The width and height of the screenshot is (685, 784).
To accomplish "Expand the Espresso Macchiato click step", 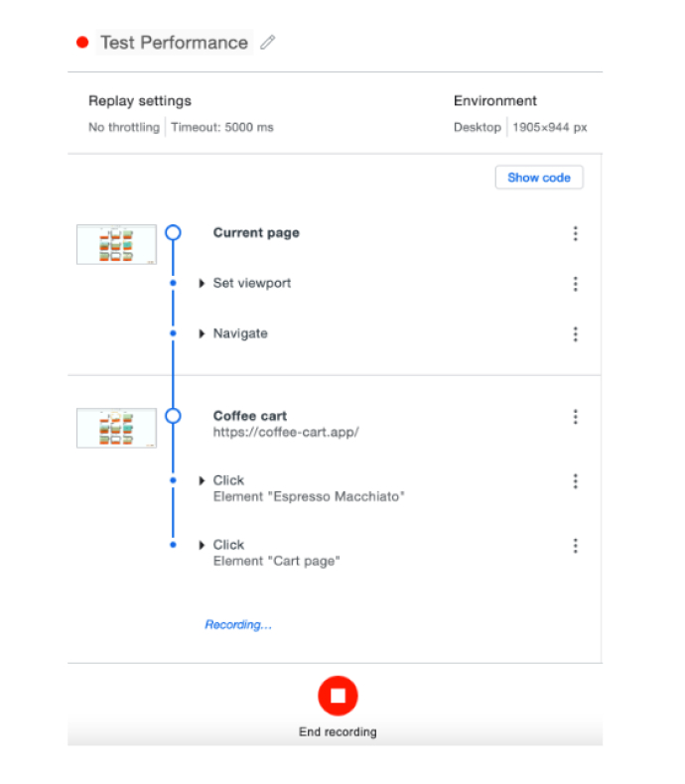I will click(x=203, y=481).
